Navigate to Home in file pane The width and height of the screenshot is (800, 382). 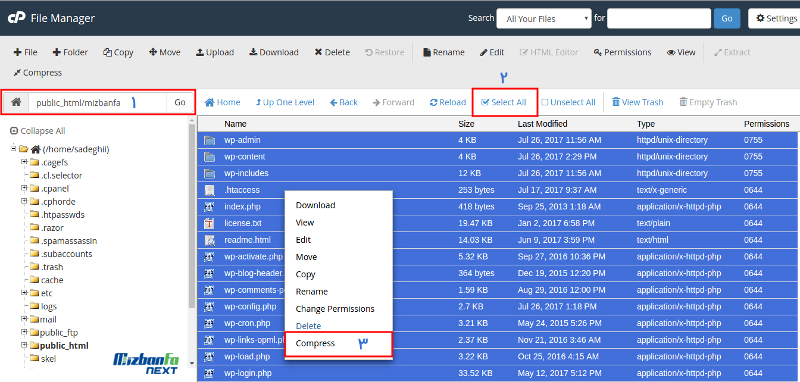(x=222, y=102)
